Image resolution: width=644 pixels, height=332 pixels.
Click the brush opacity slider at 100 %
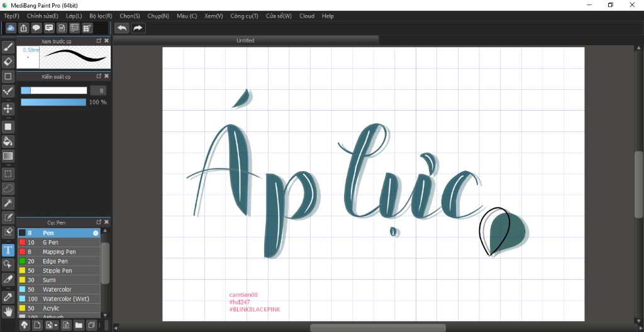coord(53,102)
